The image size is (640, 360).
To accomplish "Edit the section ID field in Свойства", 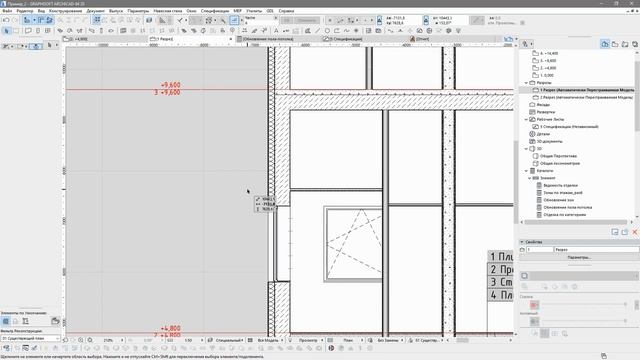I will pos(539,249).
